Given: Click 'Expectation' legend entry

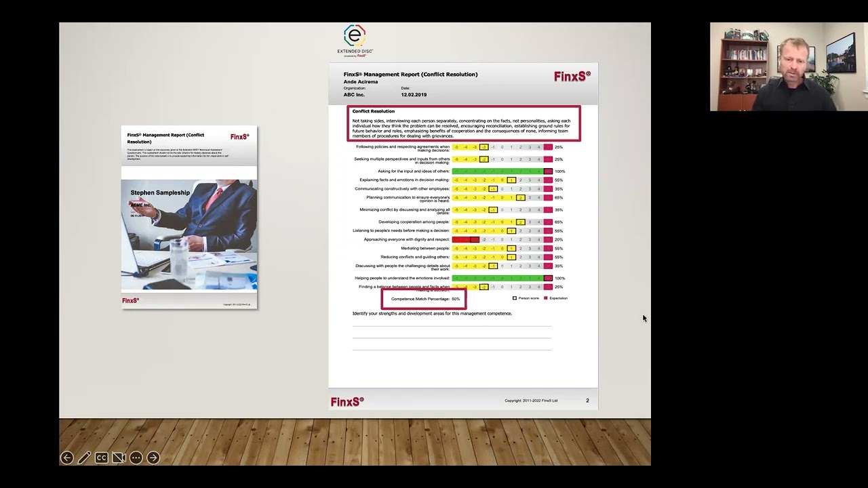Looking at the screenshot, I should click(x=556, y=298).
